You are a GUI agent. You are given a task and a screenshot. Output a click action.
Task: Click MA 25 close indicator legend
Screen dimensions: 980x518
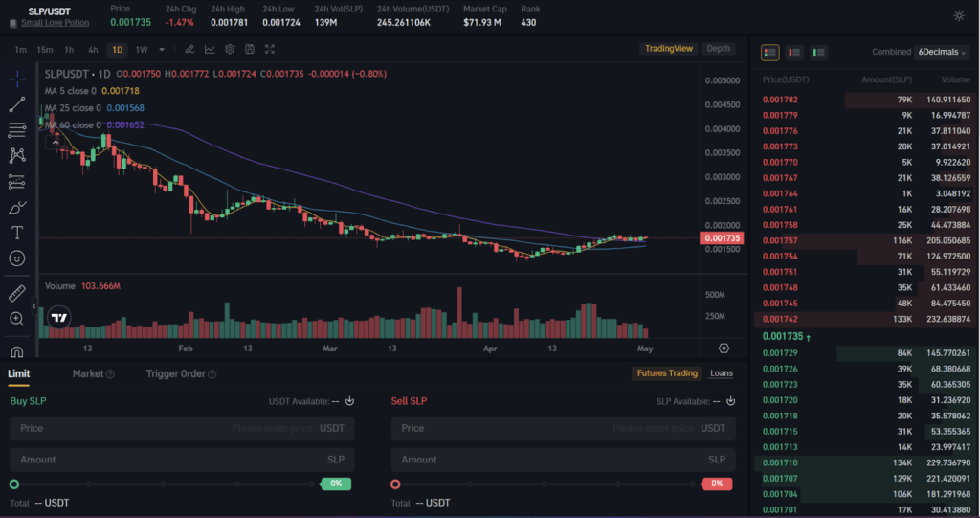coord(95,107)
